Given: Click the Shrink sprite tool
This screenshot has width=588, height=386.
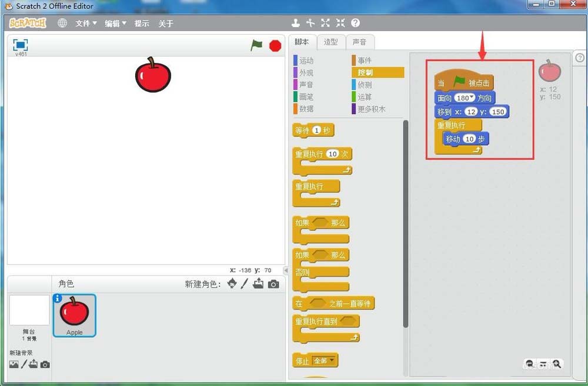Looking at the screenshot, I should (340, 23).
